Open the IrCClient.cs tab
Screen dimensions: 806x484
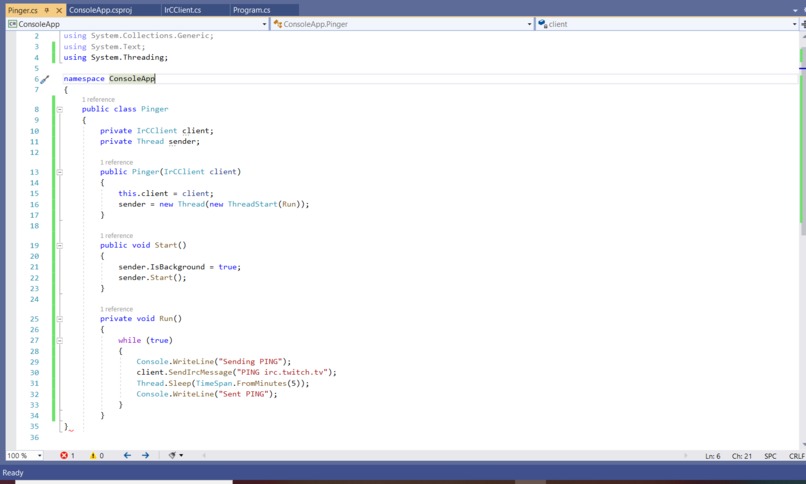click(x=182, y=10)
